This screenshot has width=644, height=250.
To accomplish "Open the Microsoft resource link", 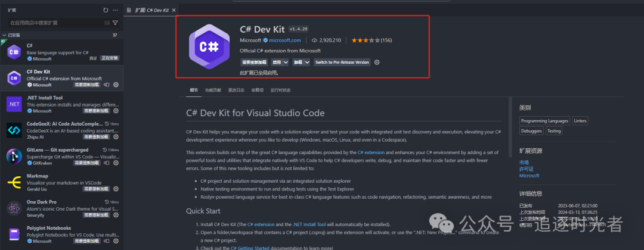I will tap(529, 176).
